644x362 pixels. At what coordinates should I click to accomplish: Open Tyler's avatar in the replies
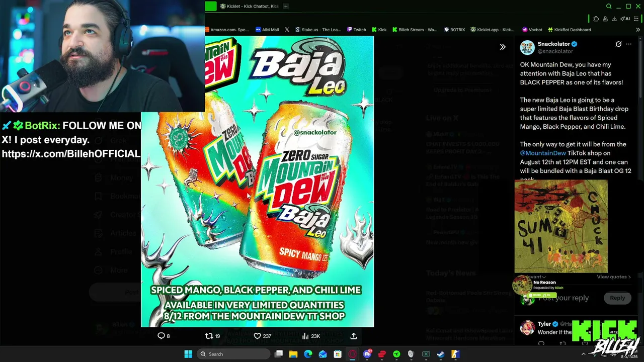pos(527,328)
